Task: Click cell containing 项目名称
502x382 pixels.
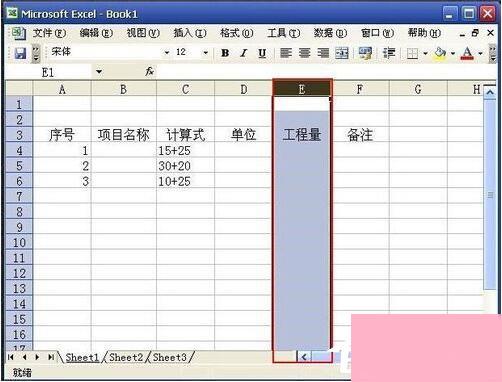Action: (x=124, y=135)
